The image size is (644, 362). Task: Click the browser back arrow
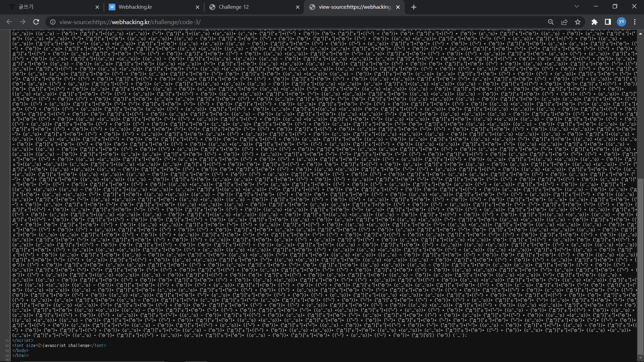click(x=9, y=22)
